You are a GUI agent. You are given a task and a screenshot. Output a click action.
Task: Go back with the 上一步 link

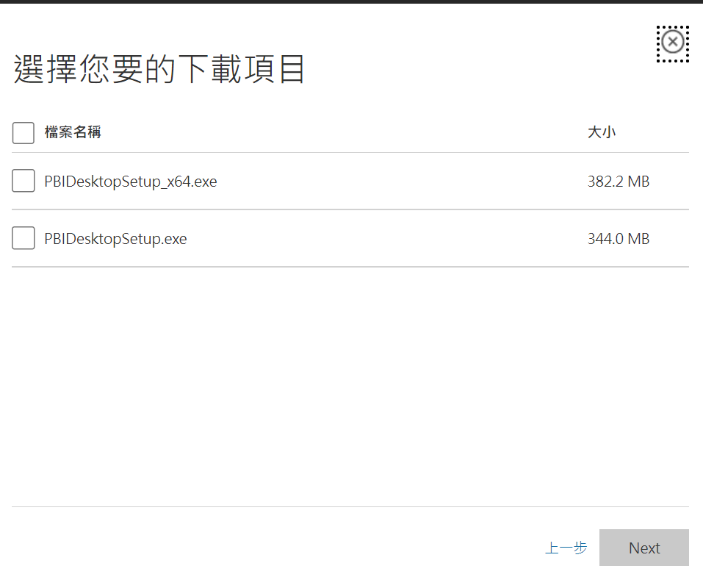566,548
